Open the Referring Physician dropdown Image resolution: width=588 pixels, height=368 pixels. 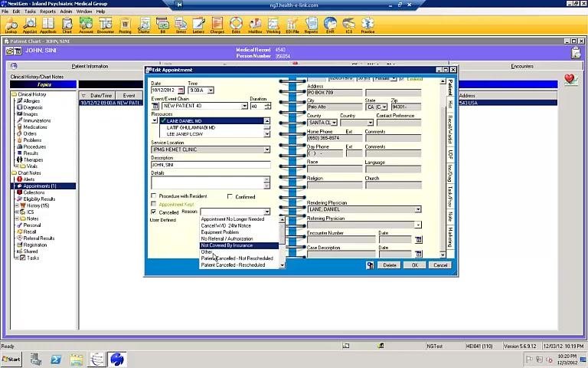tap(418, 225)
